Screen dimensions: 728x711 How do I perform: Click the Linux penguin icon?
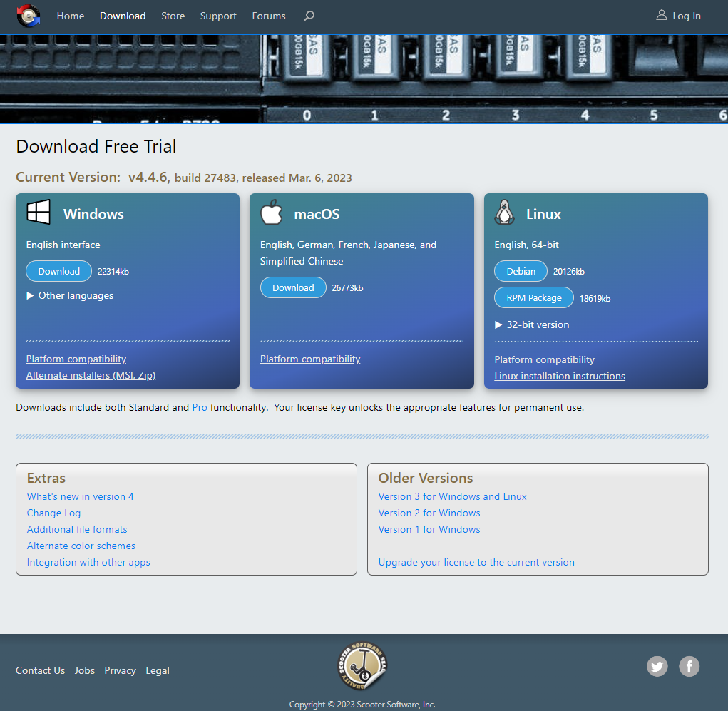pos(504,213)
